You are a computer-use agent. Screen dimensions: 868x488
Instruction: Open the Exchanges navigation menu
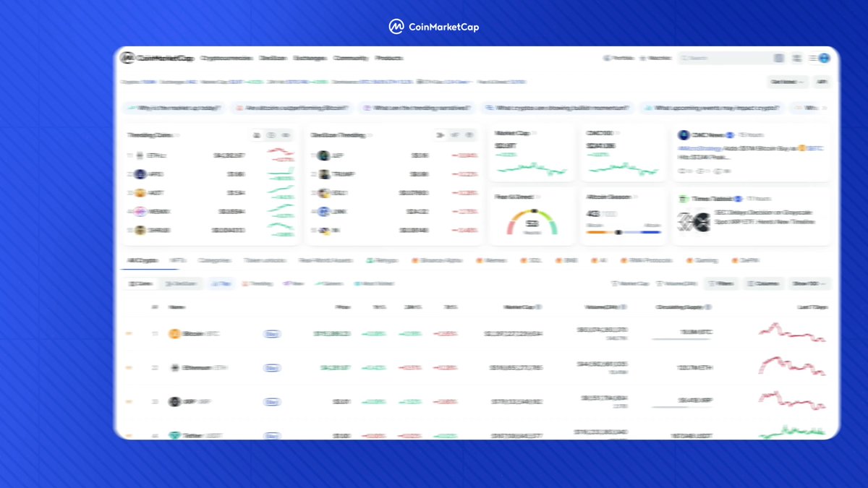pyautogui.click(x=310, y=59)
